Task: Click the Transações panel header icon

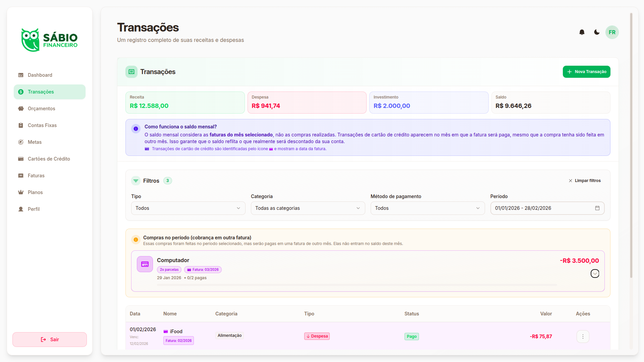Action: (131, 72)
